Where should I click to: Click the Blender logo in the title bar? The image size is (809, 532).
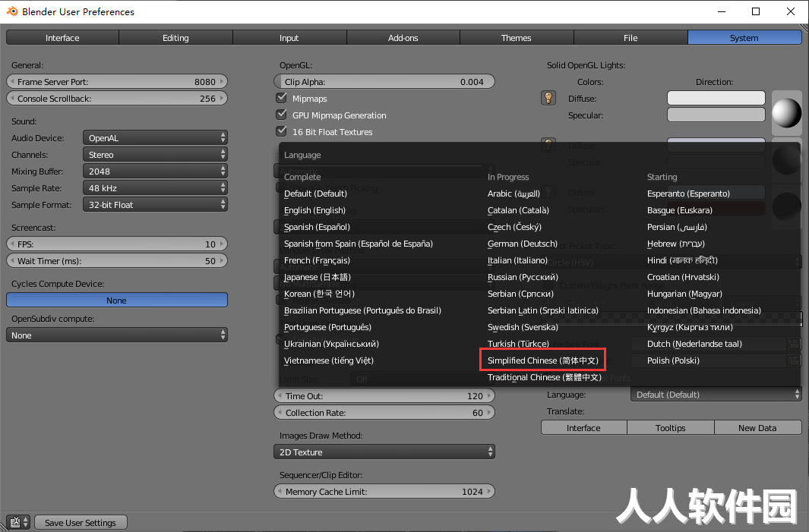click(x=12, y=11)
